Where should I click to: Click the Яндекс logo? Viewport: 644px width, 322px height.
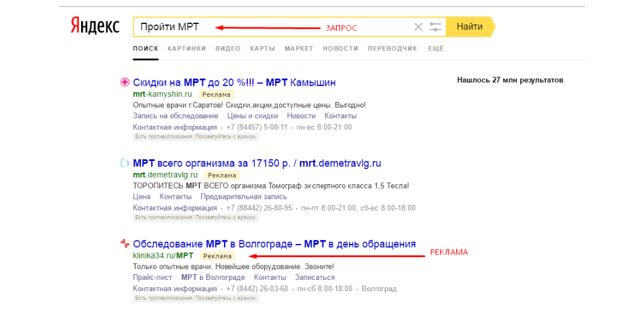point(95,26)
